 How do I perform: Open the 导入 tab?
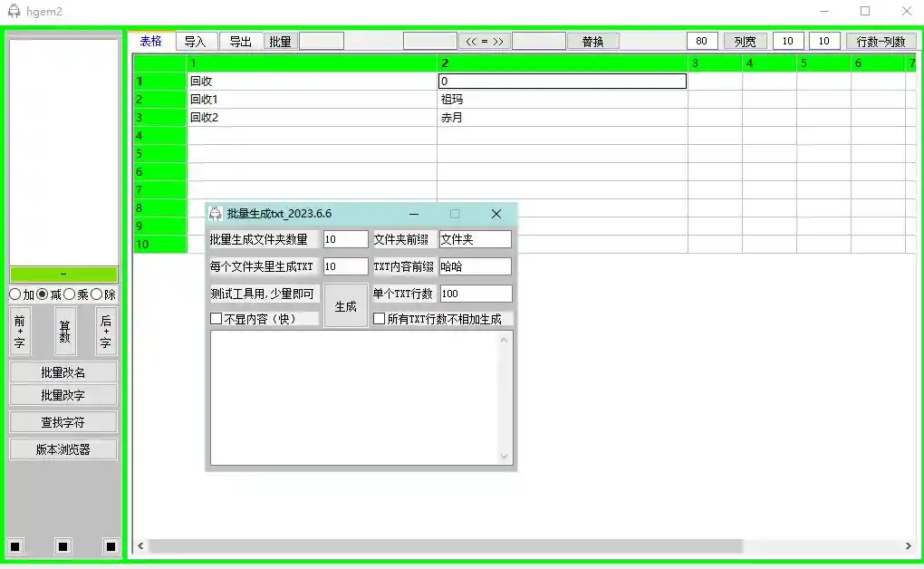[195, 42]
